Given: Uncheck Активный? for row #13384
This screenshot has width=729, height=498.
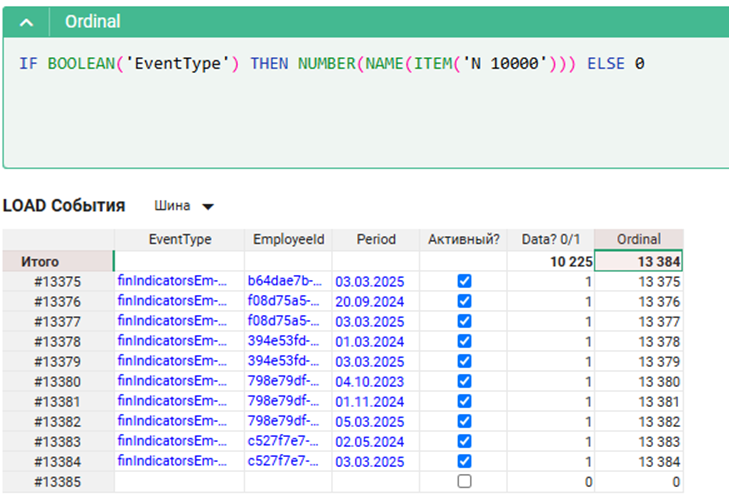Looking at the screenshot, I should pyautogui.click(x=464, y=461).
